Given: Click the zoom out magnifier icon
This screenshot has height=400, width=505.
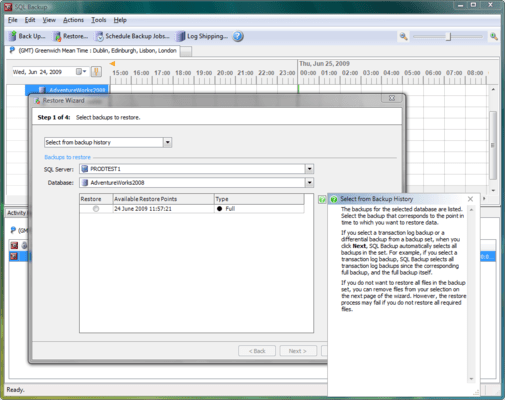Looking at the screenshot, I should pyautogui.click(x=403, y=36).
